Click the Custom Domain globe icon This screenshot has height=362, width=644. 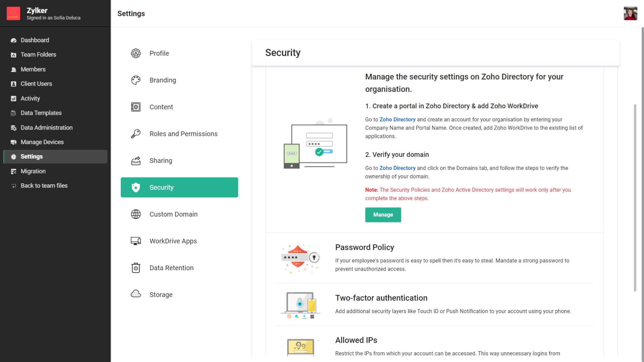click(136, 214)
